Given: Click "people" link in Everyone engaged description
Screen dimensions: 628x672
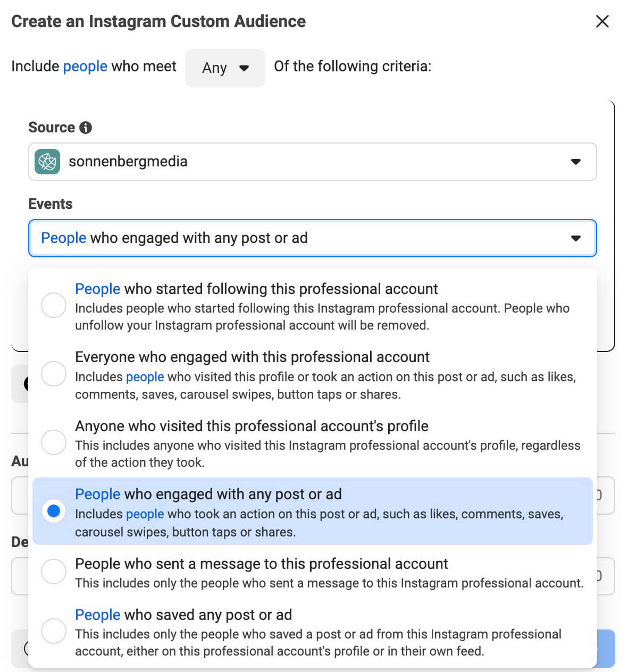Looking at the screenshot, I should (x=145, y=377).
